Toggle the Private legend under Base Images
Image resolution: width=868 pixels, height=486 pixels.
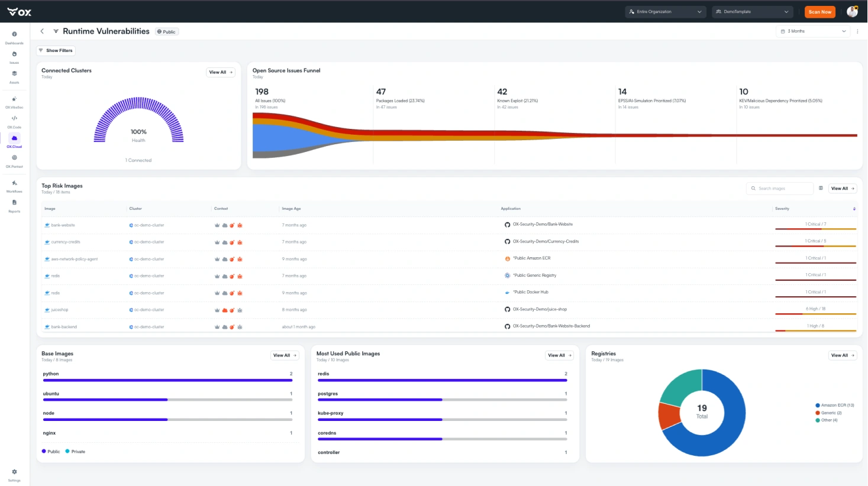pyautogui.click(x=75, y=452)
